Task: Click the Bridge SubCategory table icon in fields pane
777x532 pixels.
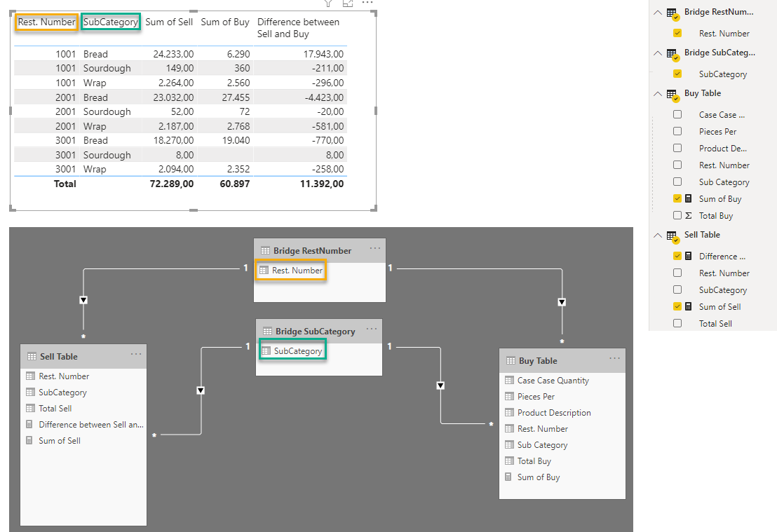Action: pyautogui.click(x=673, y=54)
